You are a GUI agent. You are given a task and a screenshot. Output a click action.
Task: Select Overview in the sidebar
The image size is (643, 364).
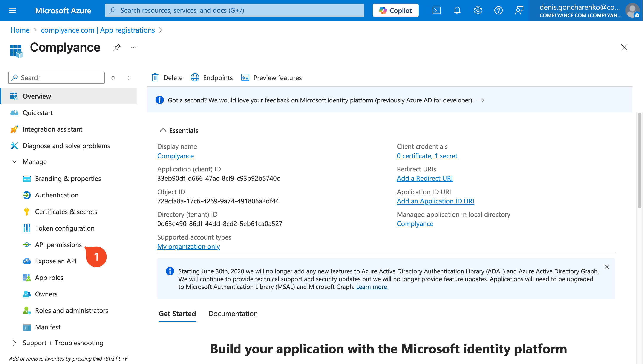click(69, 96)
